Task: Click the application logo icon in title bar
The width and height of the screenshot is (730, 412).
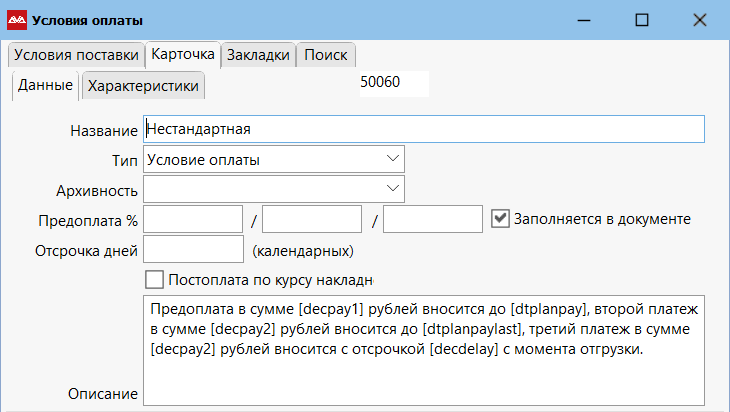Action: [17, 20]
